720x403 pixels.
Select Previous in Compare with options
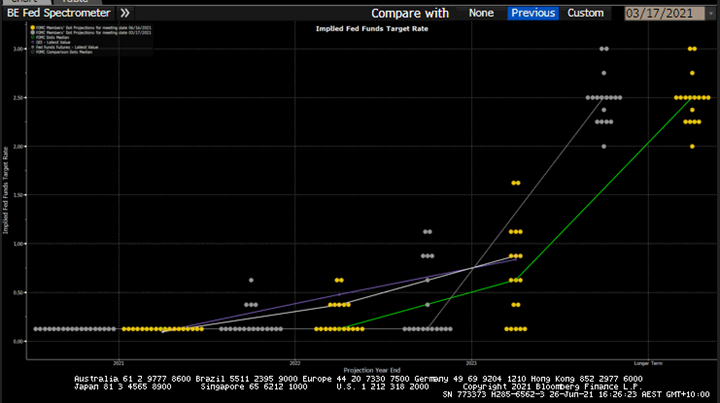[533, 13]
